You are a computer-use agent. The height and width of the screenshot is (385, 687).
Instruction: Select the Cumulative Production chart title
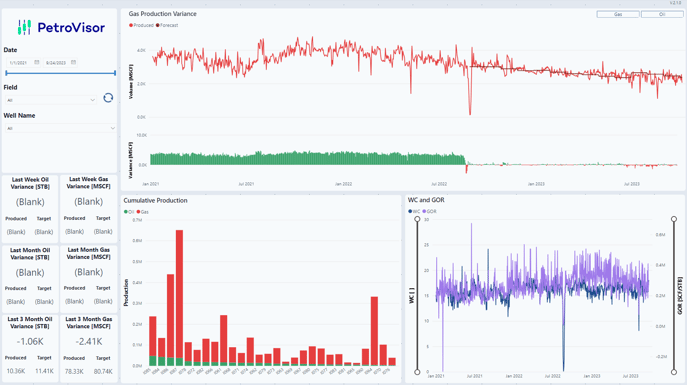click(x=156, y=201)
